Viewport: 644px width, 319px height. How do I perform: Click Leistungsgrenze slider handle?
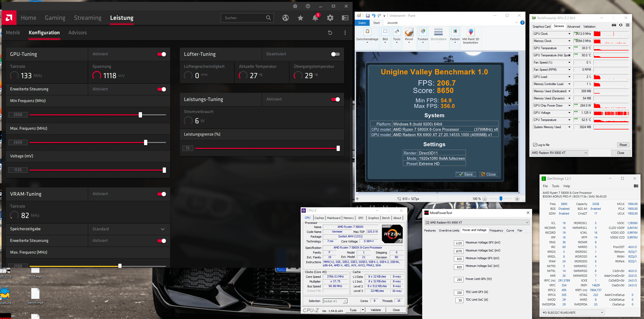tap(338, 148)
